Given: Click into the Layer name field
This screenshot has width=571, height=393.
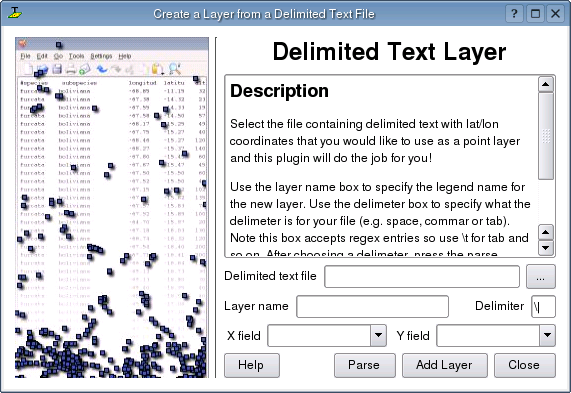Looking at the screenshot, I should tap(372, 306).
